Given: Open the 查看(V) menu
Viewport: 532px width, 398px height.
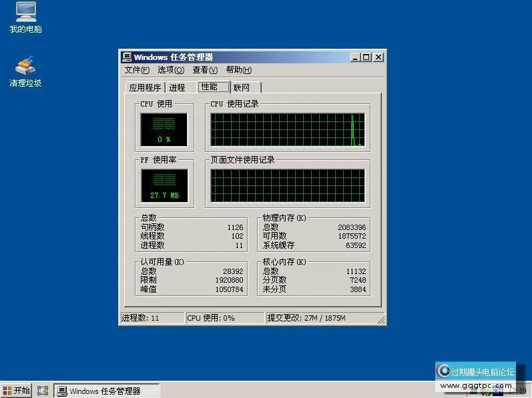Looking at the screenshot, I should (205, 70).
